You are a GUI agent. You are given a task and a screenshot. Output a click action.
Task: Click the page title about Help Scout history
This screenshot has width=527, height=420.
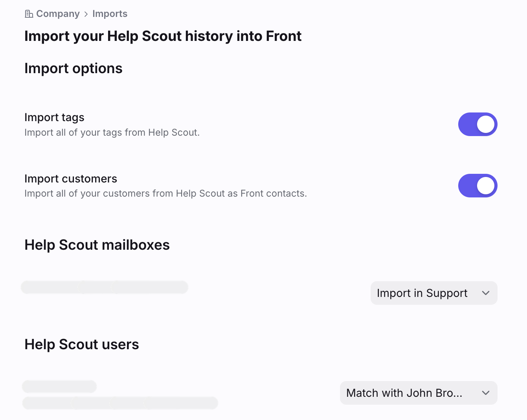pyautogui.click(x=163, y=36)
